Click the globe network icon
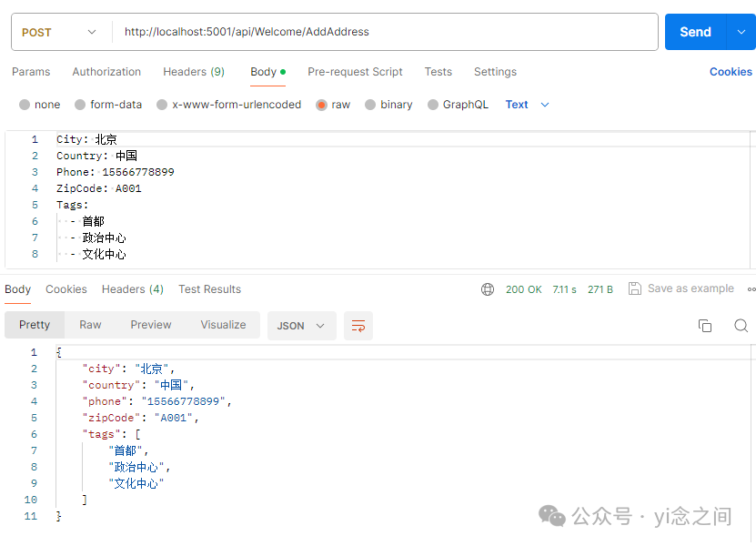 [x=488, y=289]
